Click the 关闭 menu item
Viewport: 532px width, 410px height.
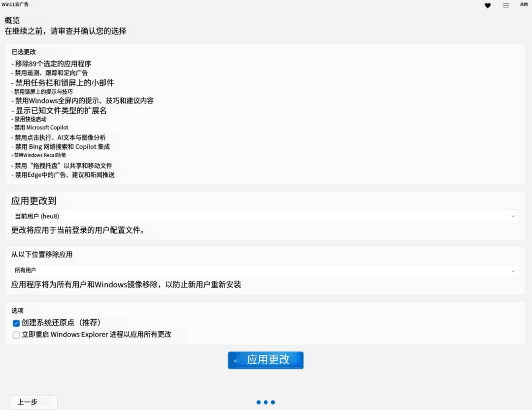point(524,4)
